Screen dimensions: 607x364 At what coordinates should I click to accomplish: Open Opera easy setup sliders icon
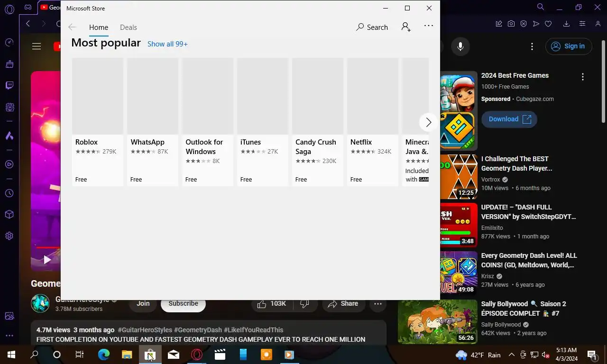click(x=582, y=24)
